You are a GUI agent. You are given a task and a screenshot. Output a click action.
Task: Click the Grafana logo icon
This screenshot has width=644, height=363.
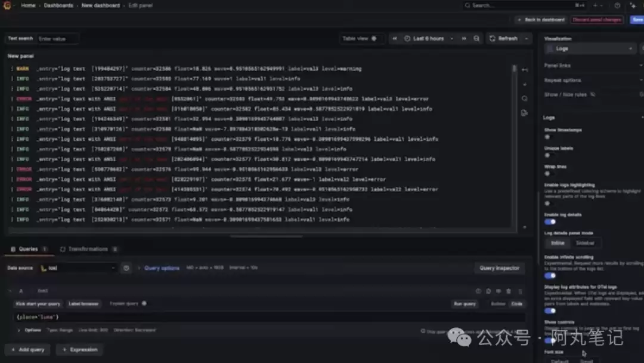click(7, 5)
